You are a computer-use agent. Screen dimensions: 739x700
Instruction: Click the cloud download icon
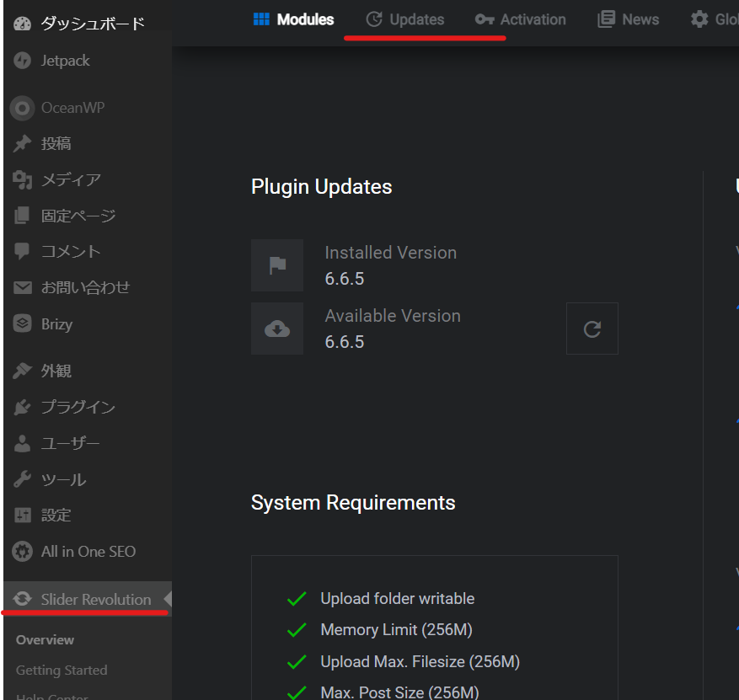click(x=277, y=329)
